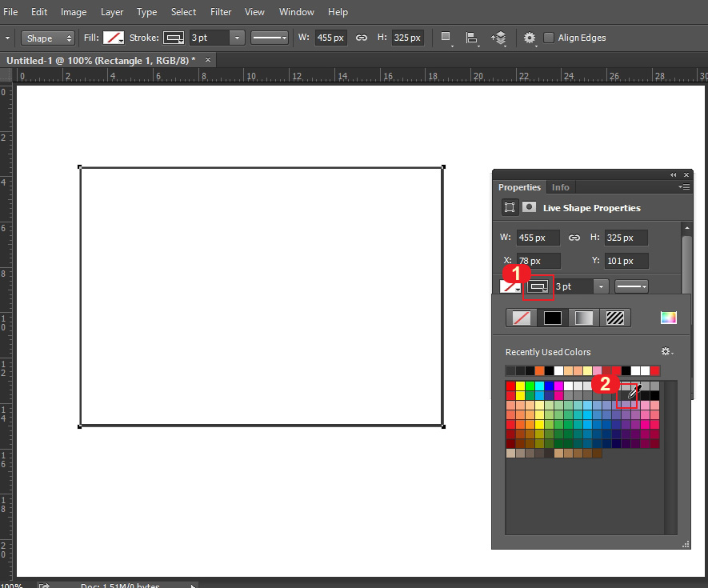Open the geometry options gear icon
The width and height of the screenshot is (708, 588).
tap(530, 38)
